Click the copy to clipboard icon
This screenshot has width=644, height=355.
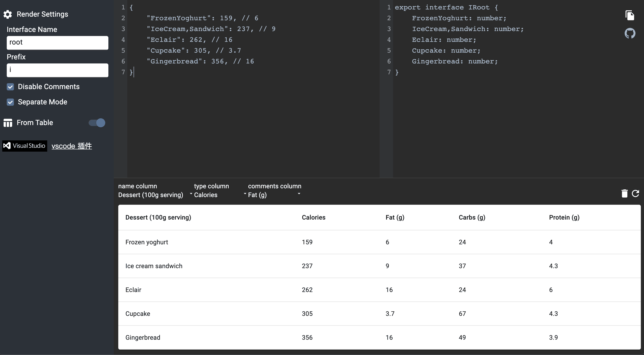[x=630, y=15]
